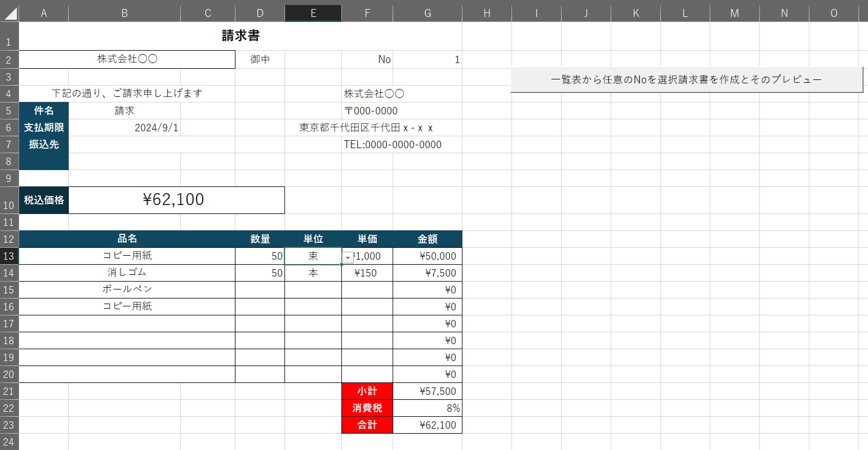868x450 pixels.
Task: Click the ボールペン item name cell
Action: (x=127, y=289)
